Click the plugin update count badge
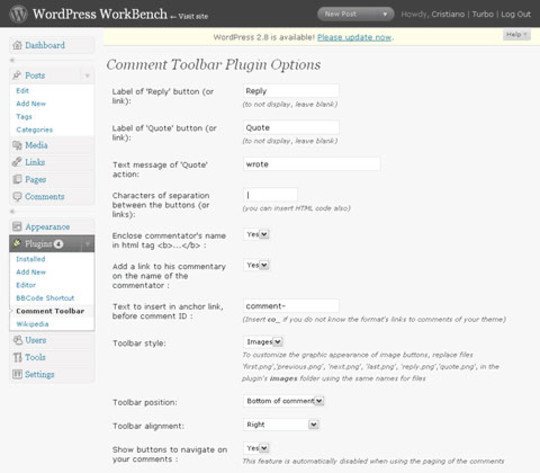 [58, 244]
